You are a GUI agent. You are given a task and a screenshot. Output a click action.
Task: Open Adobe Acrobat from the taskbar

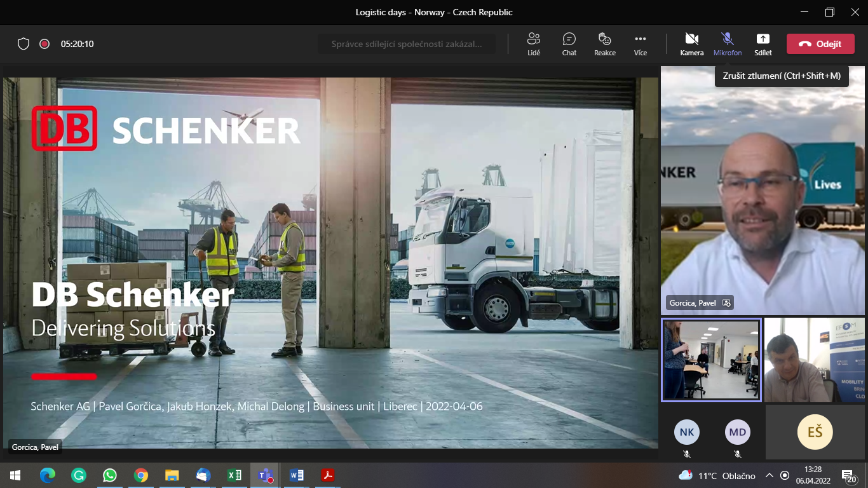(x=328, y=475)
